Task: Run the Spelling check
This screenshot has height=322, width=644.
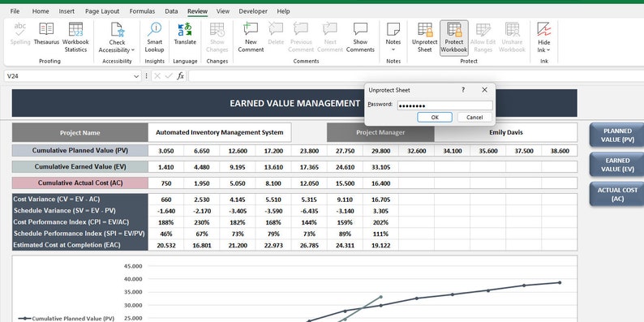Action: [x=20, y=34]
